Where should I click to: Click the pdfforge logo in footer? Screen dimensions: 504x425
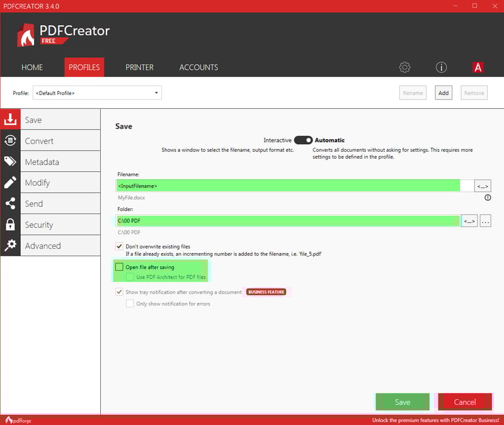coord(18,420)
